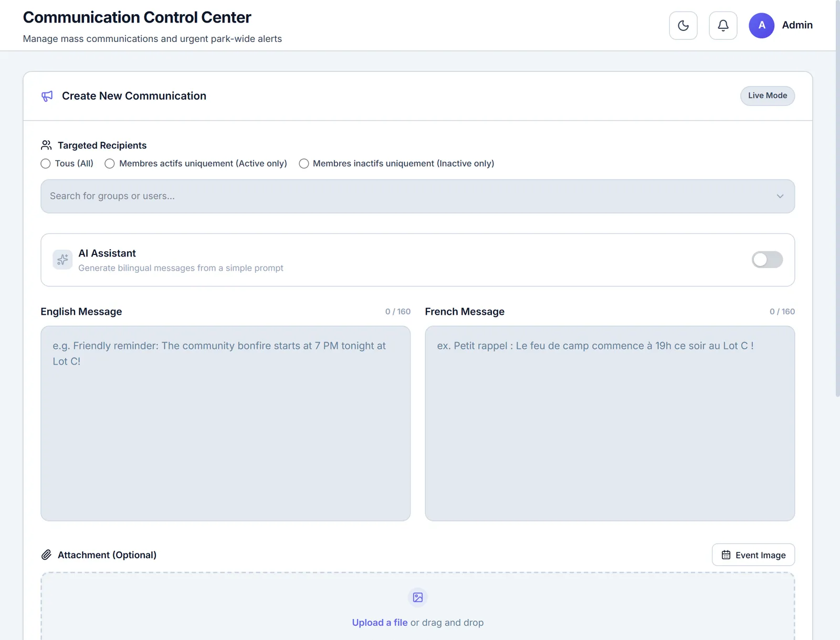Screen dimensions: 840x640
Task: Click the Communication Control Center heading
Action: point(137,17)
